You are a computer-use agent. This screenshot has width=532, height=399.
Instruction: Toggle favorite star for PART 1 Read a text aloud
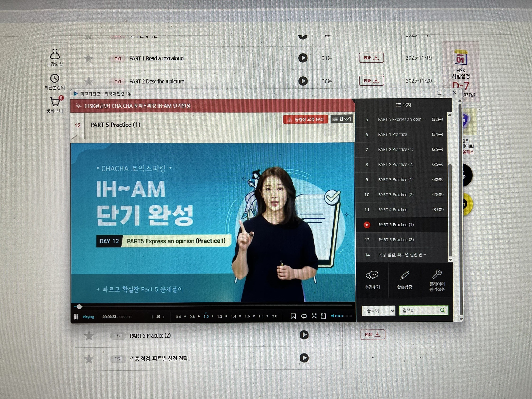[x=89, y=58]
